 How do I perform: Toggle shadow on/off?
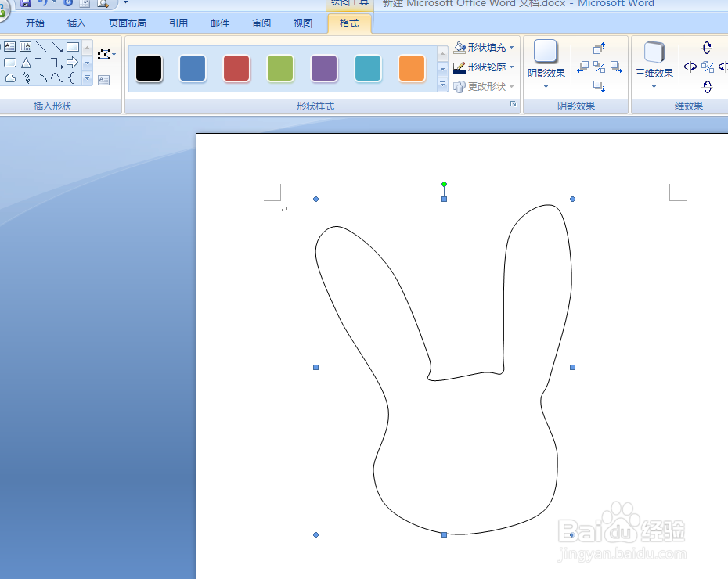tap(600, 67)
